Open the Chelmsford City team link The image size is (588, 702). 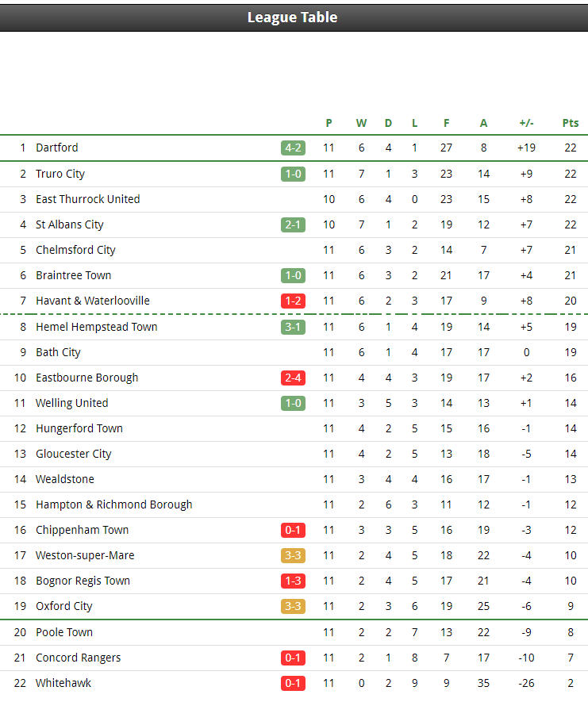(75, 250)
